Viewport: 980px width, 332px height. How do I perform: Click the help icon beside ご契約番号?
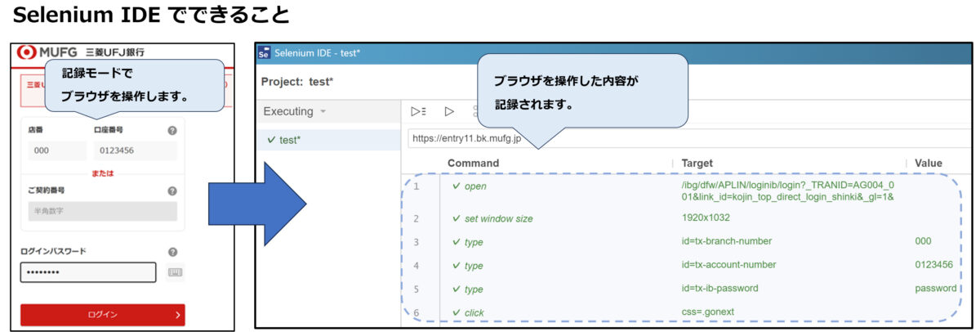[x=172, y=191]
